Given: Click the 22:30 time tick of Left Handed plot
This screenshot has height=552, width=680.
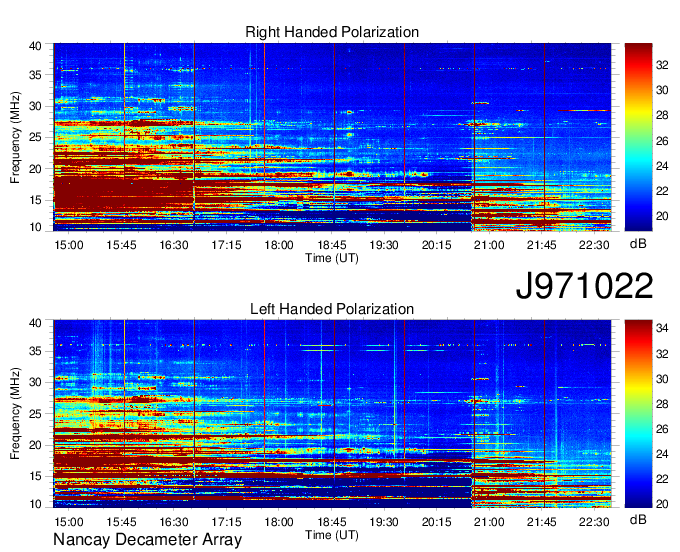Looking at the screenshot, I should coord(594,522).
